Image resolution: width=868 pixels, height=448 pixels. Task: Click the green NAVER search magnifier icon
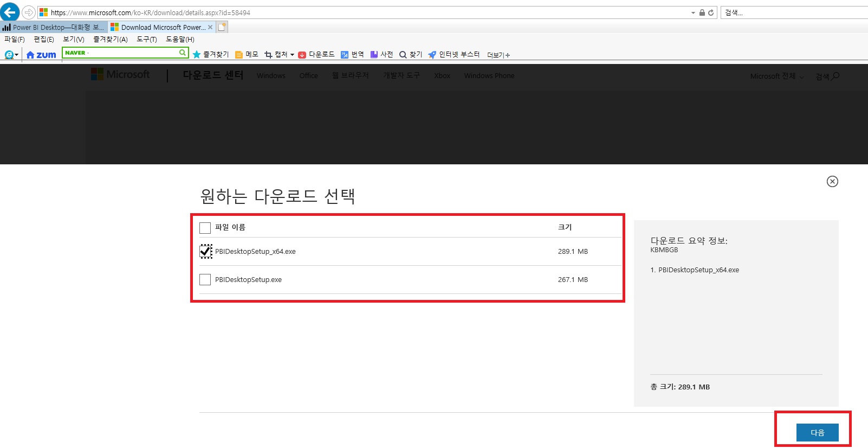183,53
